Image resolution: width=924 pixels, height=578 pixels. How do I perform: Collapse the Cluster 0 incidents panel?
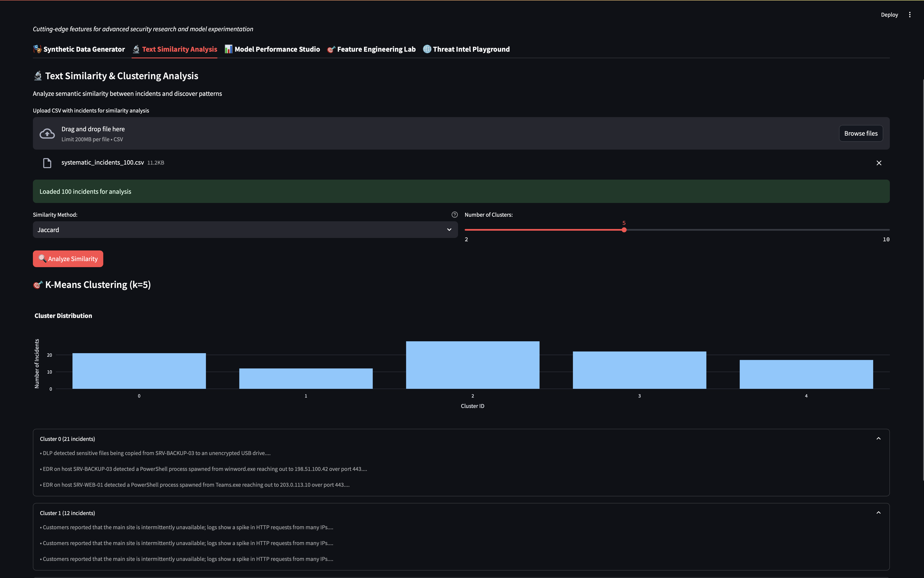pos(878,438)
